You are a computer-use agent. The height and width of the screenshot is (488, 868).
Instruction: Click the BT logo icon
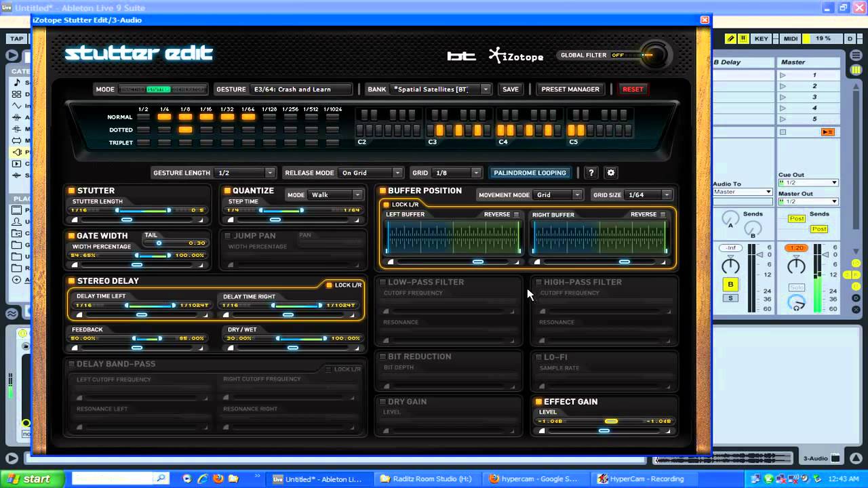(461, 56)
